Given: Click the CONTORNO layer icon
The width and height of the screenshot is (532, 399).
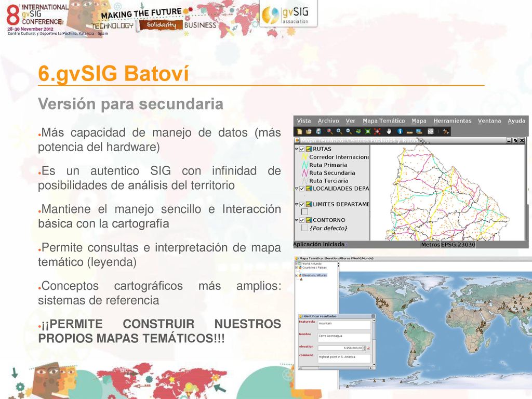Looking at the screenshot, I should pyautogui.click(x=309, y=220).
